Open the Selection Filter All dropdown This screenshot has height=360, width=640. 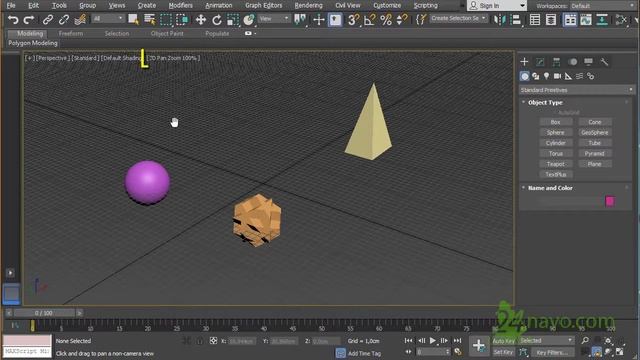pos(107,18)
